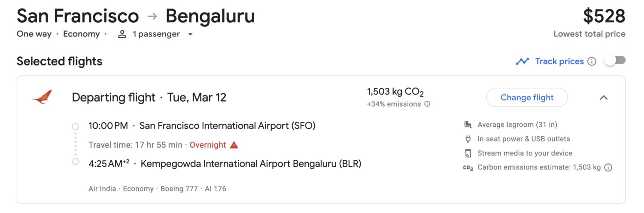
Task: Click the emissions info circle icon
Action: pos(427,104)
